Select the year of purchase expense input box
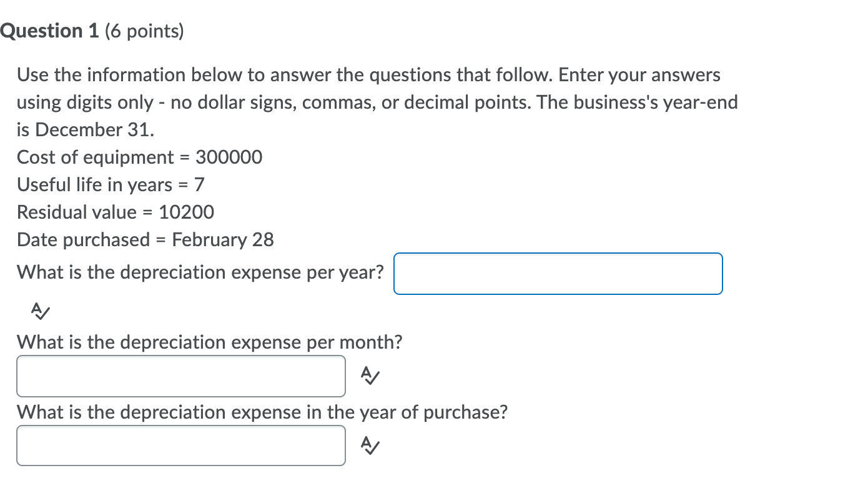The height and width of the screenshot is (483, 868). point(181,446)
